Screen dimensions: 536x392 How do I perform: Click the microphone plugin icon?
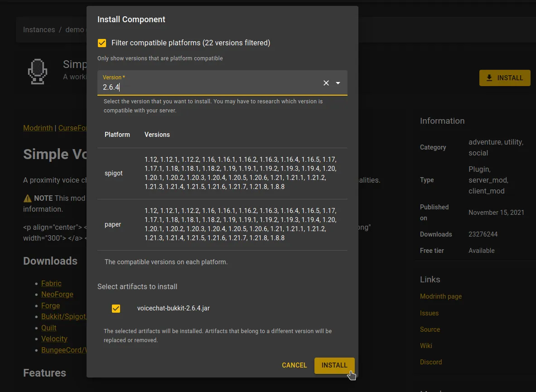pyautogui.click(x=37, y=72)
